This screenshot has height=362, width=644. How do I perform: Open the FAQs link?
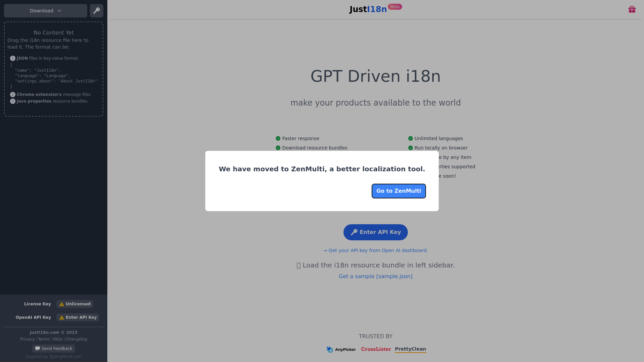57,339
